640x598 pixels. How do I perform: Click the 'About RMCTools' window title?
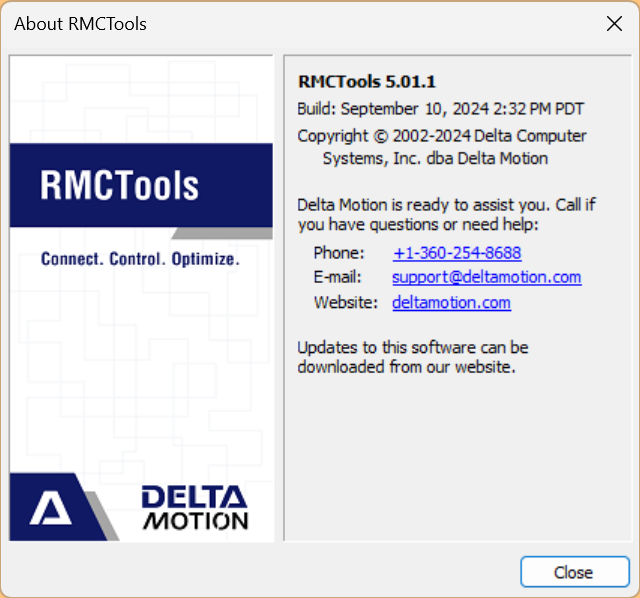tap(80, 24)
